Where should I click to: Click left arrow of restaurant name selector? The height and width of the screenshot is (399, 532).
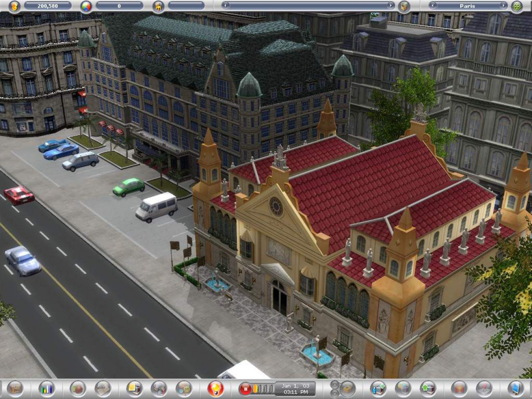pos(226,6)
